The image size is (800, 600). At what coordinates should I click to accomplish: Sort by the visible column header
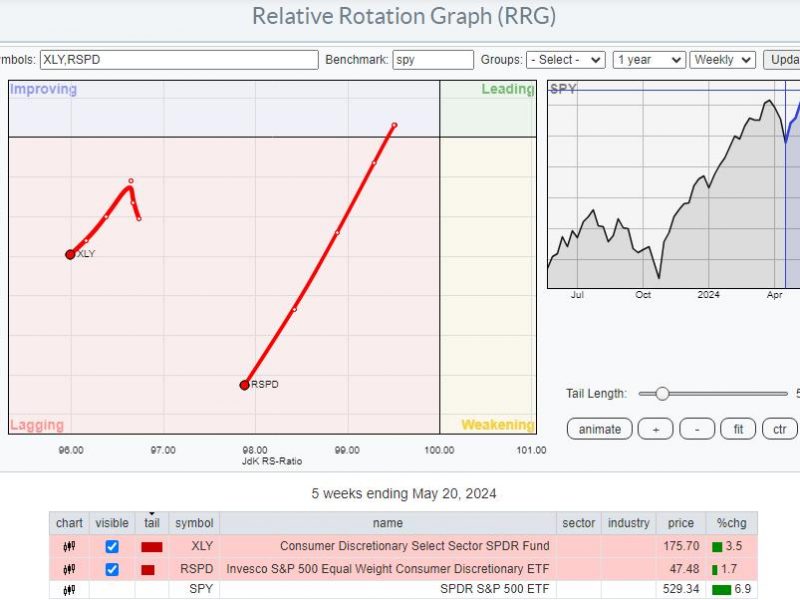tap(112, 523)
